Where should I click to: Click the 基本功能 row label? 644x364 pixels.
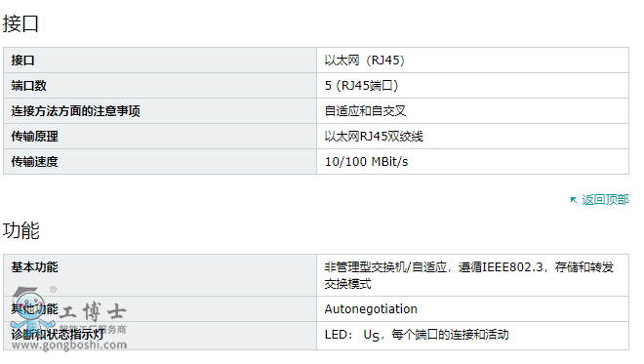pos(34,267)
